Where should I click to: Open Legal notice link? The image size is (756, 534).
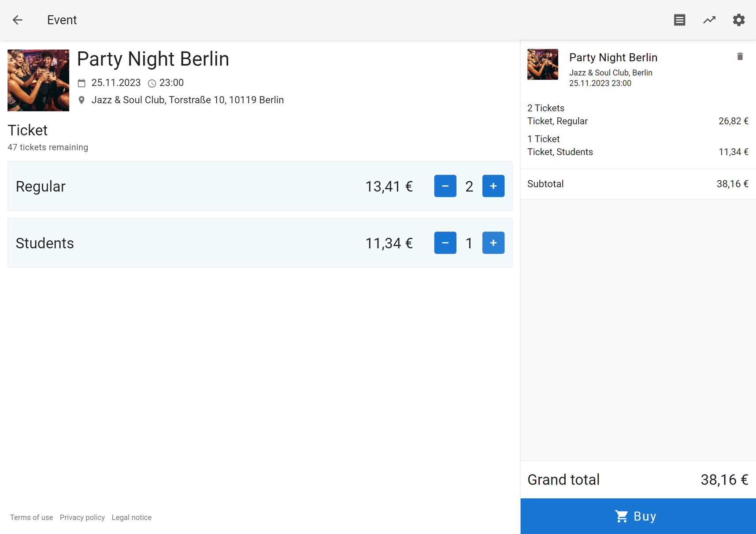131,517
